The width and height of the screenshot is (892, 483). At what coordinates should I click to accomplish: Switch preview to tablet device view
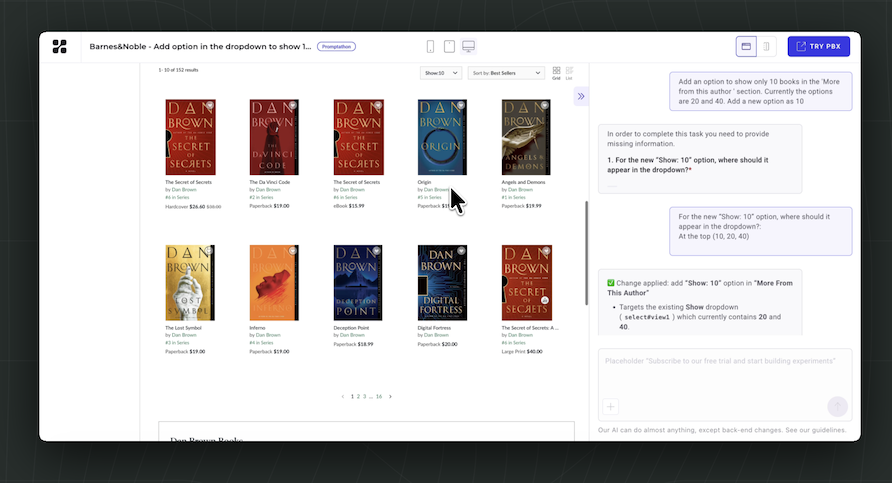coord(449,47)
